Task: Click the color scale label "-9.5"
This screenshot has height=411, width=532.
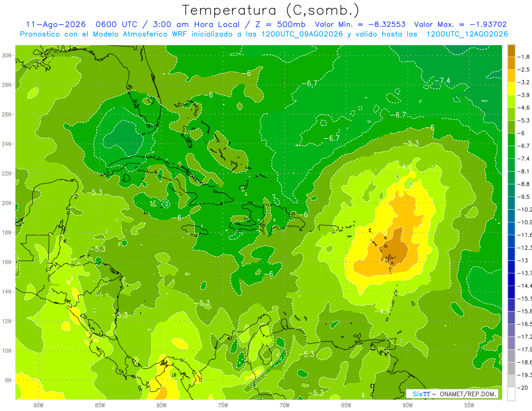Action: pos(524,197)
